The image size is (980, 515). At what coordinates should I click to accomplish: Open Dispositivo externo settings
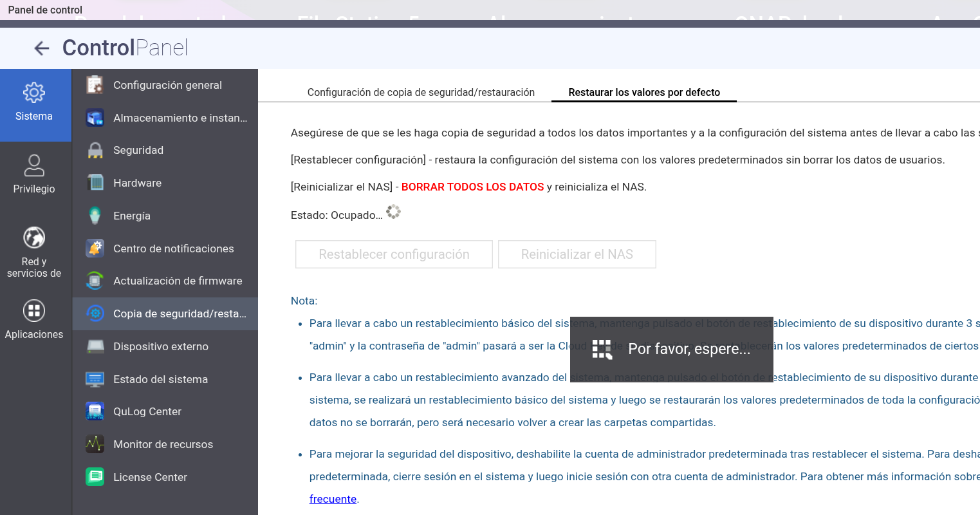click(x=161, y=346)
